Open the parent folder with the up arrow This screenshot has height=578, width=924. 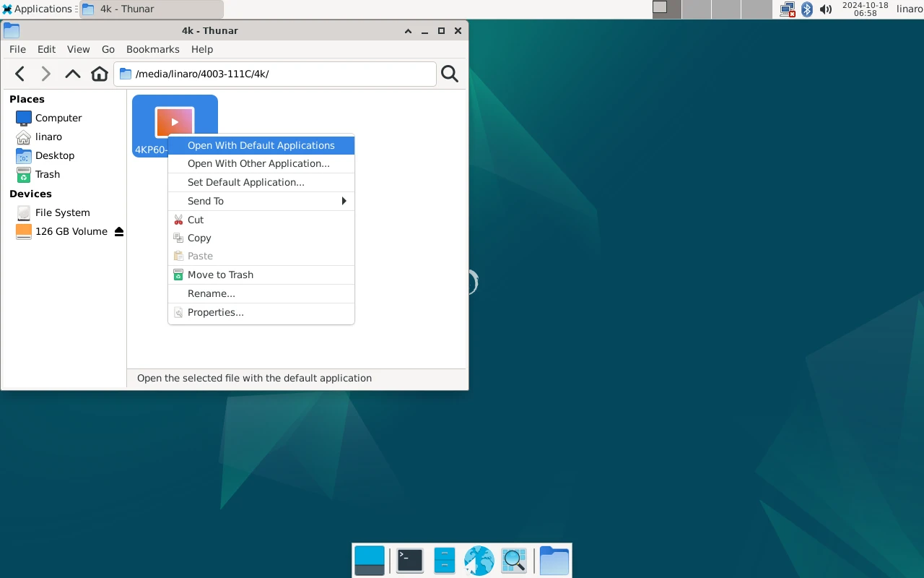pyautogui.click(x=73, y=74)
